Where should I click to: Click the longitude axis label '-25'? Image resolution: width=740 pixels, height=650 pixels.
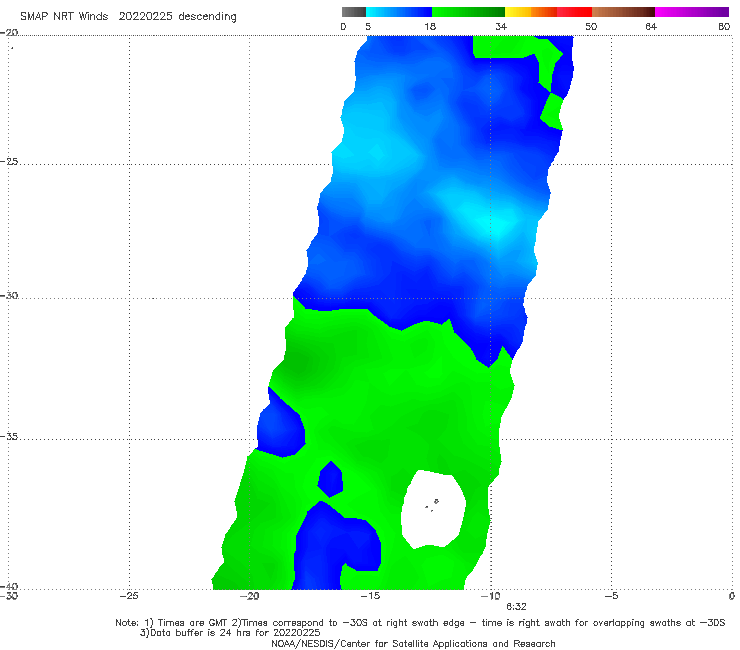[129, 596]
